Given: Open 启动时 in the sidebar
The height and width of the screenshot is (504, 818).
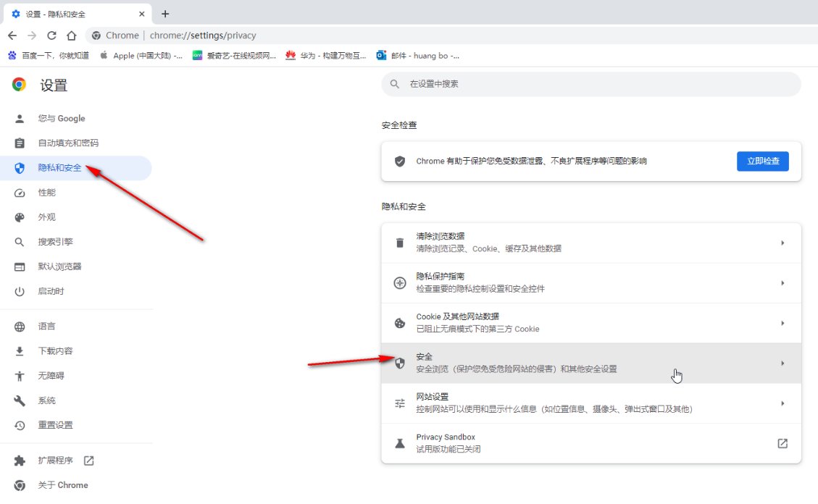Looking at the screenshot, I should coord(75,291).
